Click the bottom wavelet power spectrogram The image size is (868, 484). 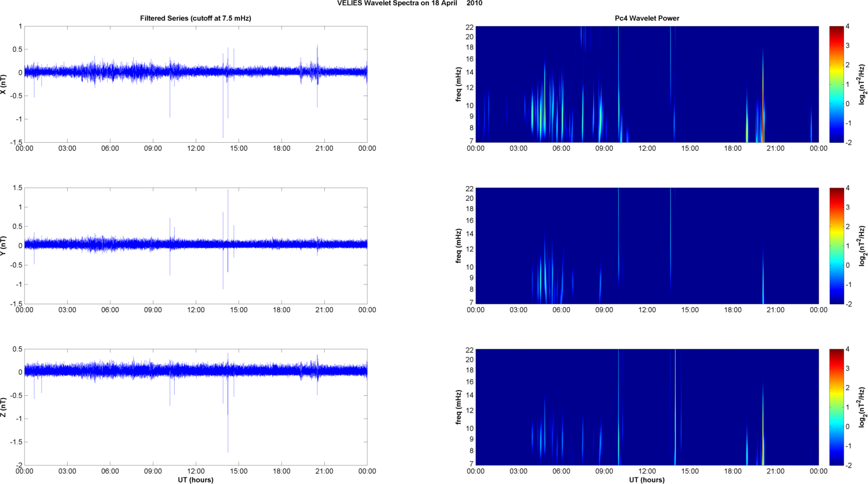click(647, 407)
